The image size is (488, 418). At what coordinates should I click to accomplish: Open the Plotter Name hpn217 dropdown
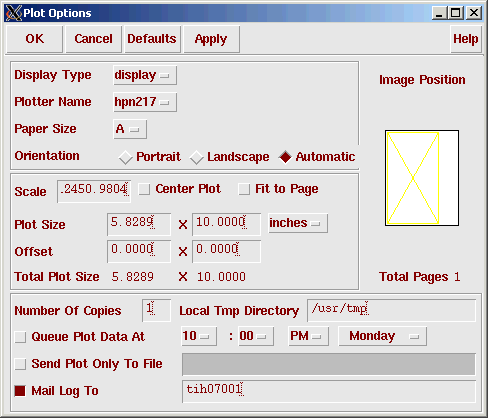point(145,102)
